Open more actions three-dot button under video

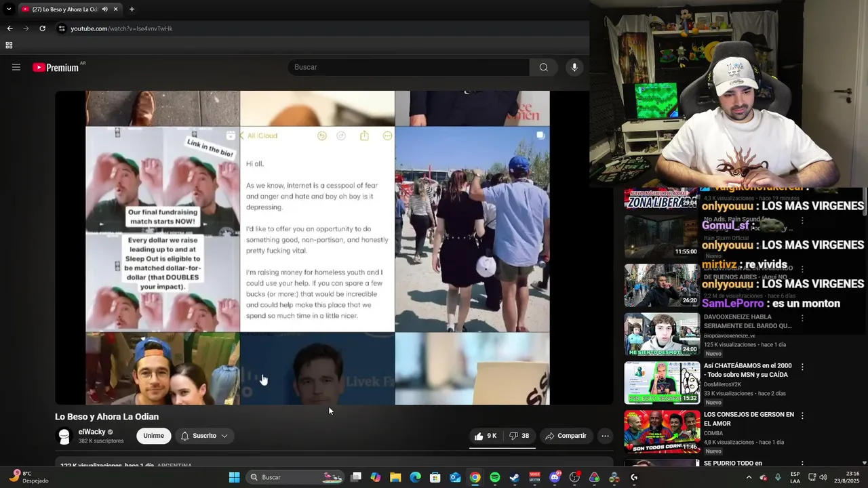pos(605,436)
